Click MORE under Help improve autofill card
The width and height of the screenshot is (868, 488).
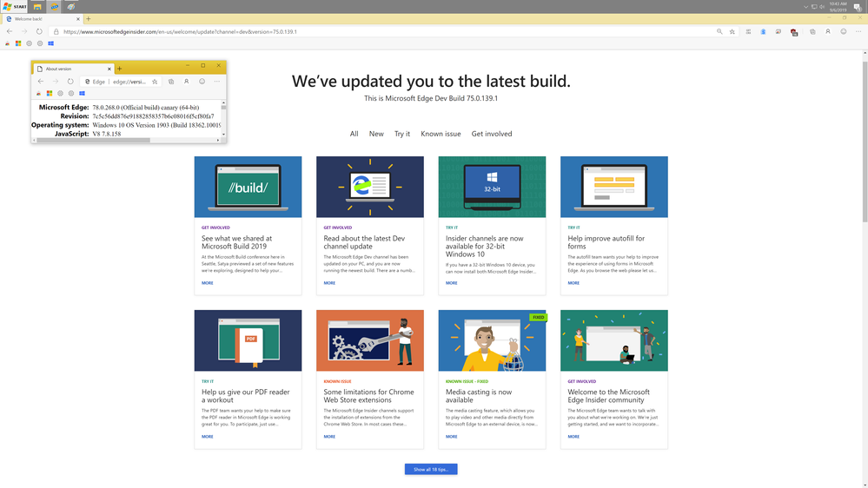[573, 283]
